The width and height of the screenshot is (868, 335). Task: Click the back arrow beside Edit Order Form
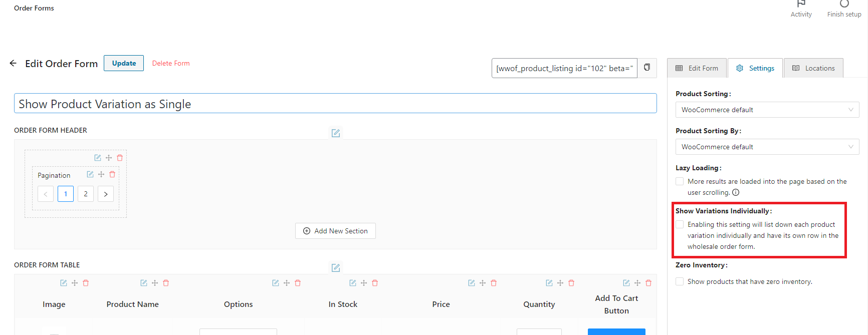pyautogui.click(x=13, y=63)
